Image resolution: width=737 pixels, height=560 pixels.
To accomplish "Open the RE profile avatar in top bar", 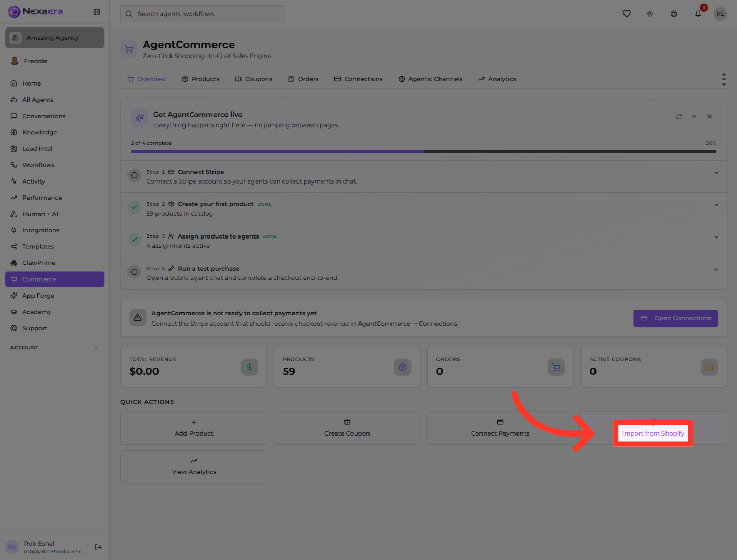I will (x=720, y=14).
